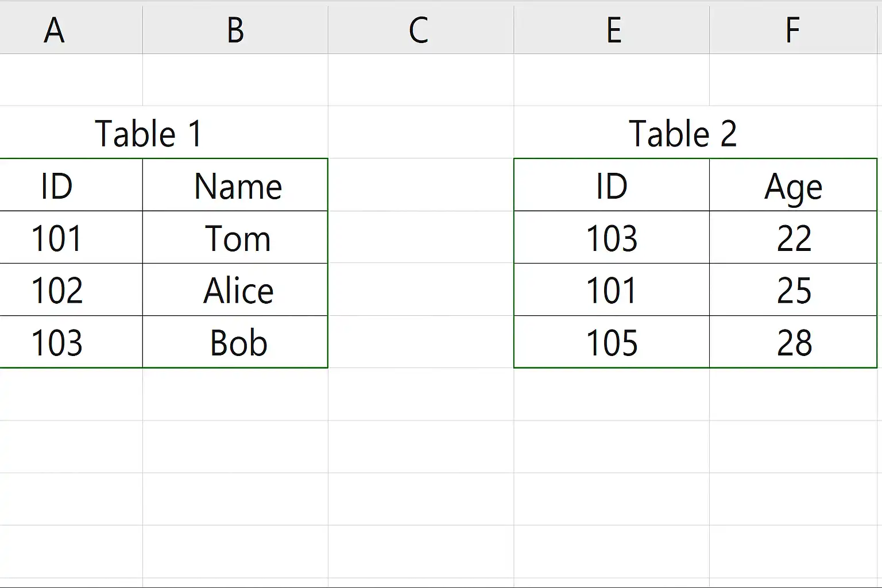Select the age value 28
This screenshot has width=882, height=588.
(x=793, y=342)
